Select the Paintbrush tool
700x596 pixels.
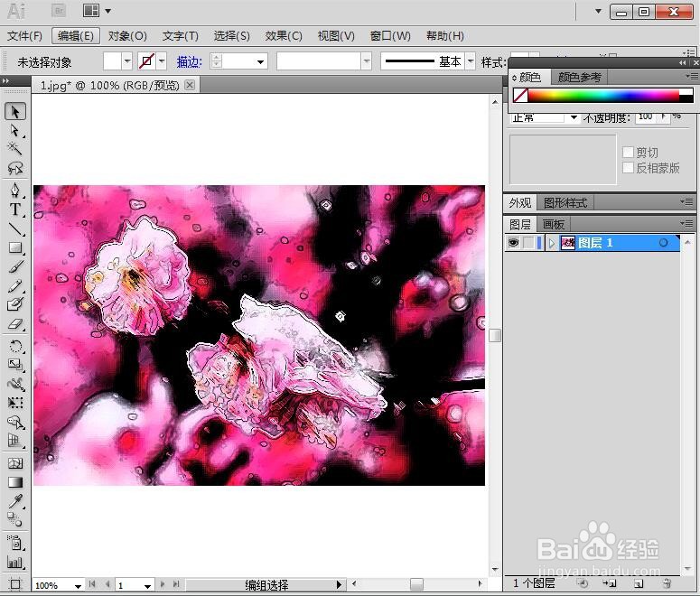pos(15,266)
